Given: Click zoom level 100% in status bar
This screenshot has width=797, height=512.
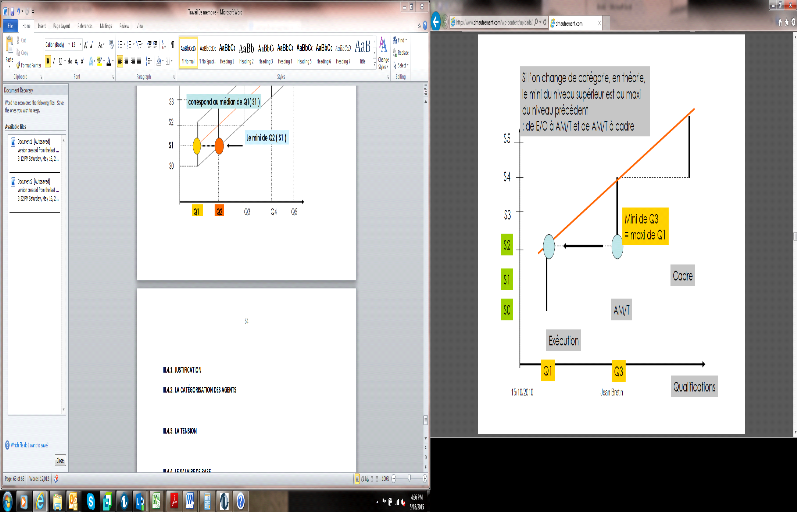Looking at the screenshot, I should click(x=385, y=478).
